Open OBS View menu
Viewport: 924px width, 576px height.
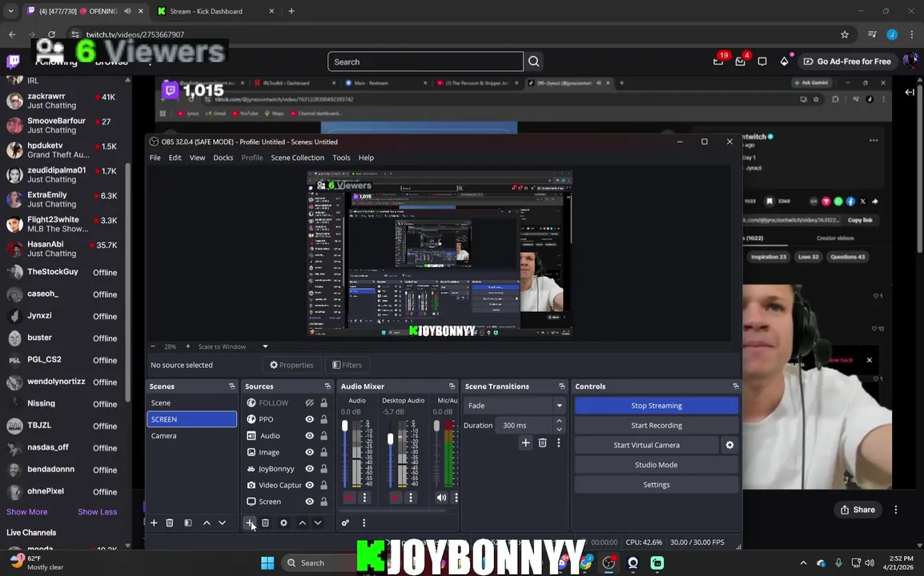(197, 158)
